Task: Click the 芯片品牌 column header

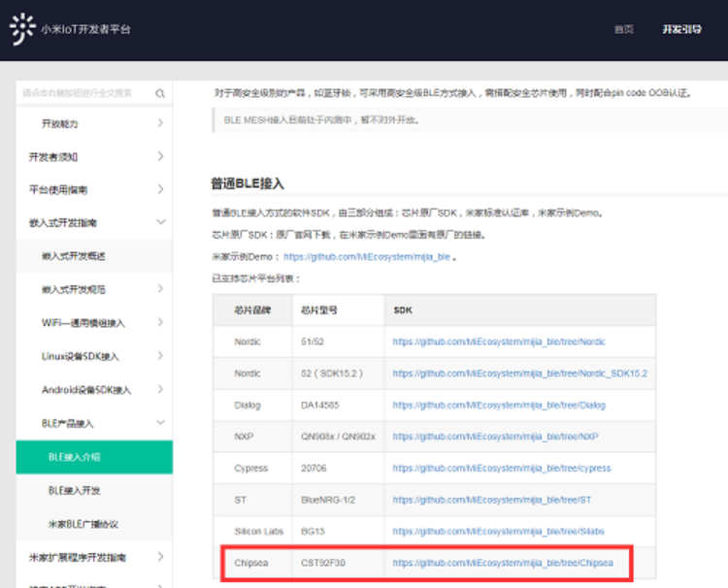Action: [x=252, y=310]
